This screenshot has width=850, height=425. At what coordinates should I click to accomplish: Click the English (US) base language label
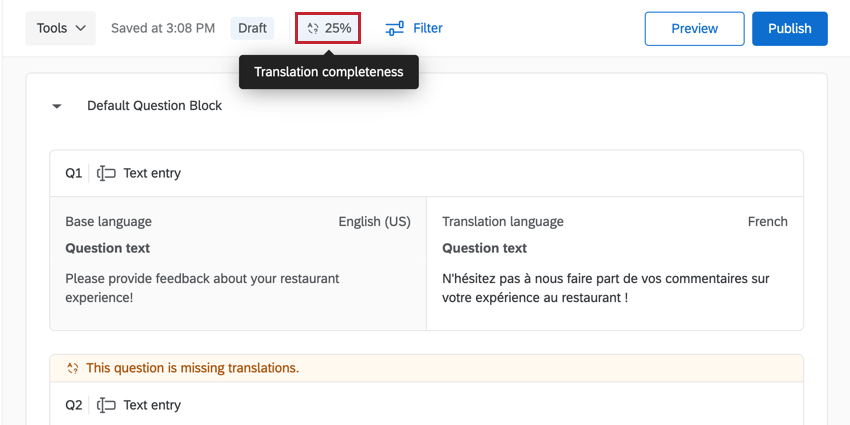pyautogui.click(x=374, y=222)
